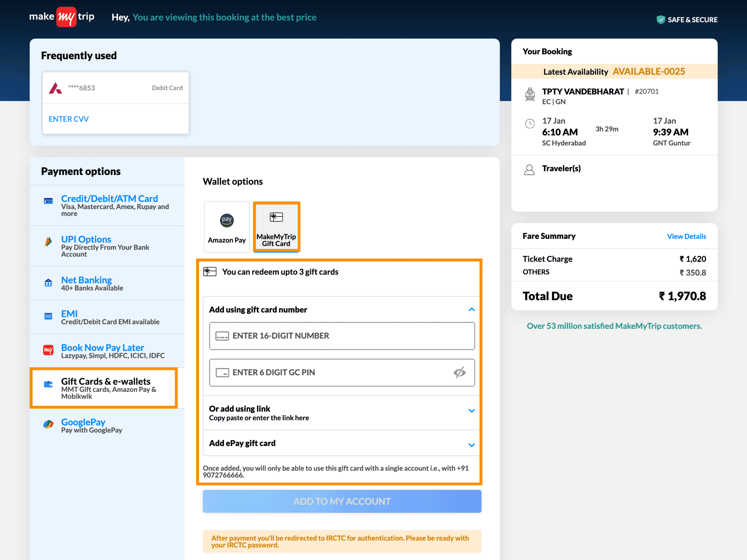The image size is (747, 560).
Task: Click the OTHERS charge ₹ 350.8
Action: (x=693, y=272)
